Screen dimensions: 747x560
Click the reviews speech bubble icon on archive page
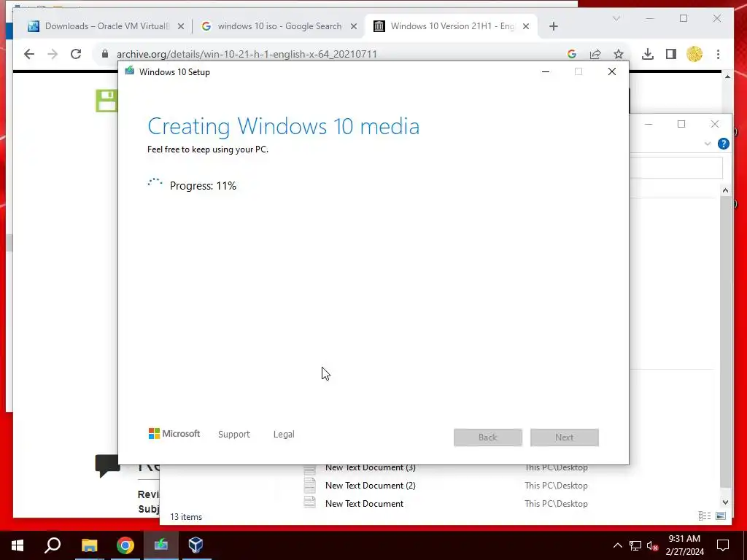coord(107,466)
